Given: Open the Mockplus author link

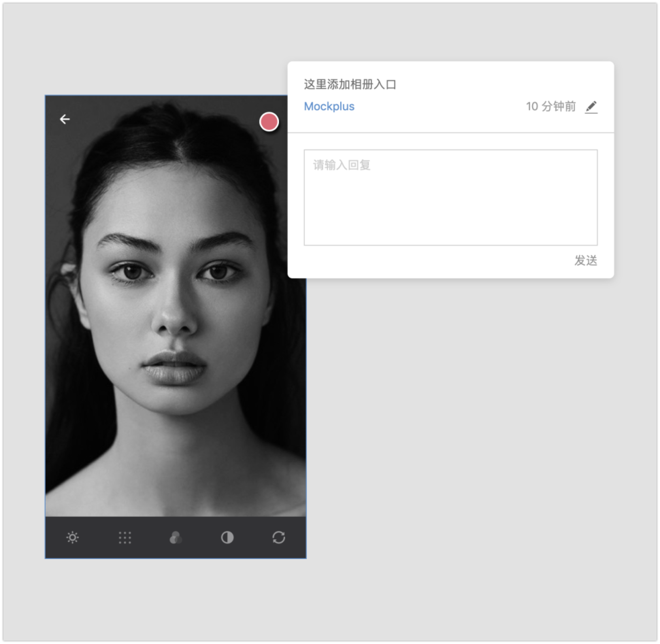Looking at the screenshot, I should coord(329,106).
